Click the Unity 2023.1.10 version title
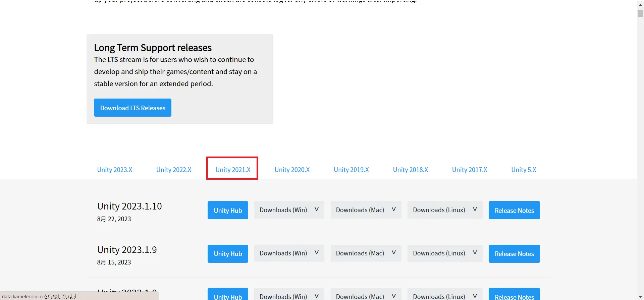 coord(129,206)
